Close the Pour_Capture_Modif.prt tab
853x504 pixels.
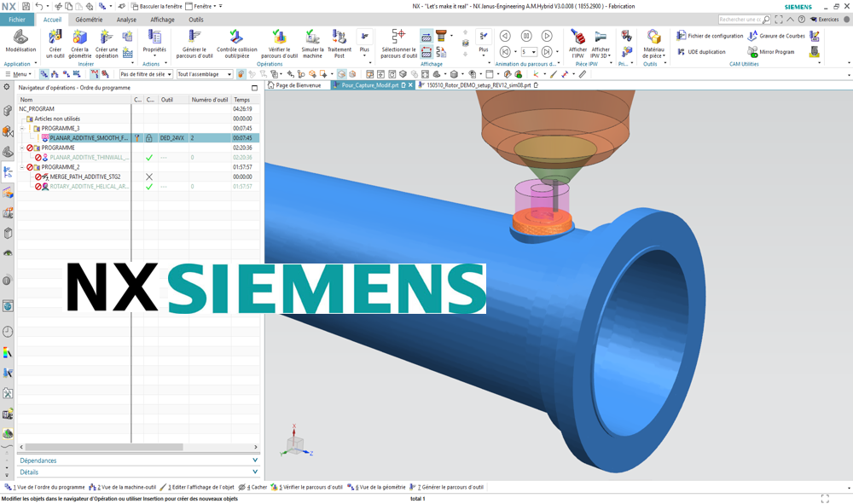tap(411, 85)
